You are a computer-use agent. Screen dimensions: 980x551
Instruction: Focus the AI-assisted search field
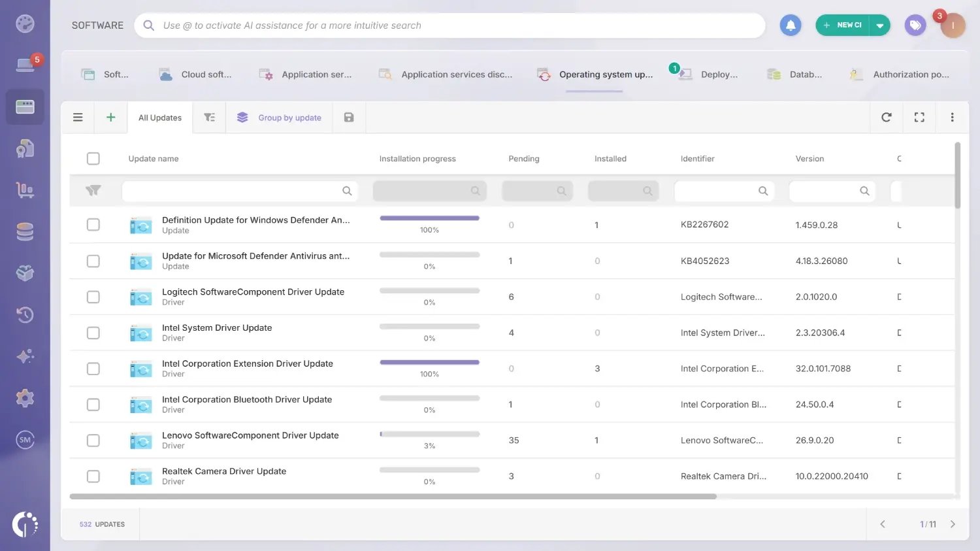(449, 25)
